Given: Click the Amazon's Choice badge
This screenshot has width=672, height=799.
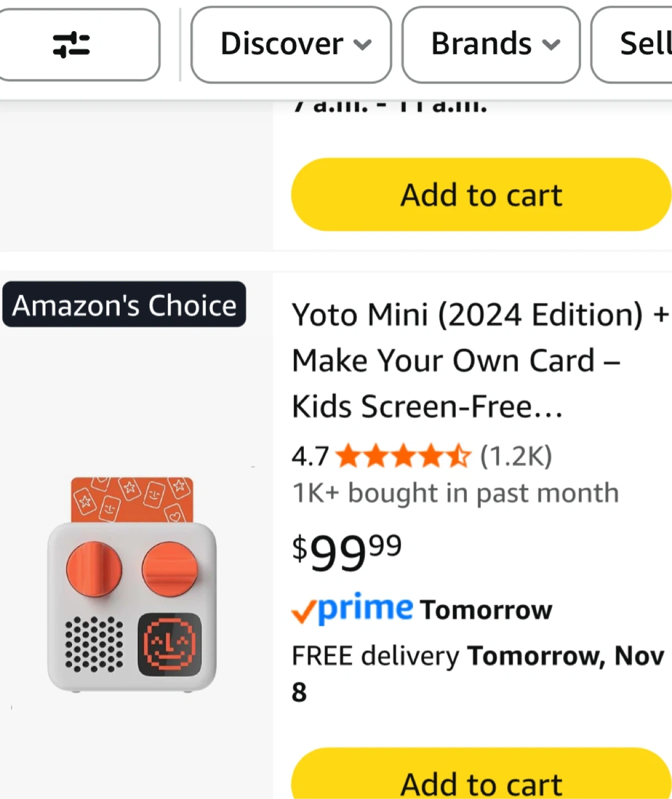Looking at the screenshot, I should click(x=124, y=305).
